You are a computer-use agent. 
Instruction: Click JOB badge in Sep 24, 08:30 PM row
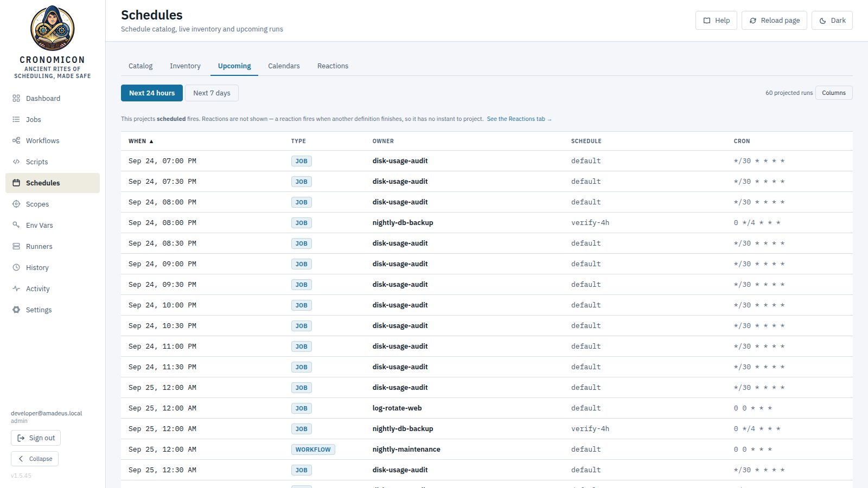(x=302, y=243)
